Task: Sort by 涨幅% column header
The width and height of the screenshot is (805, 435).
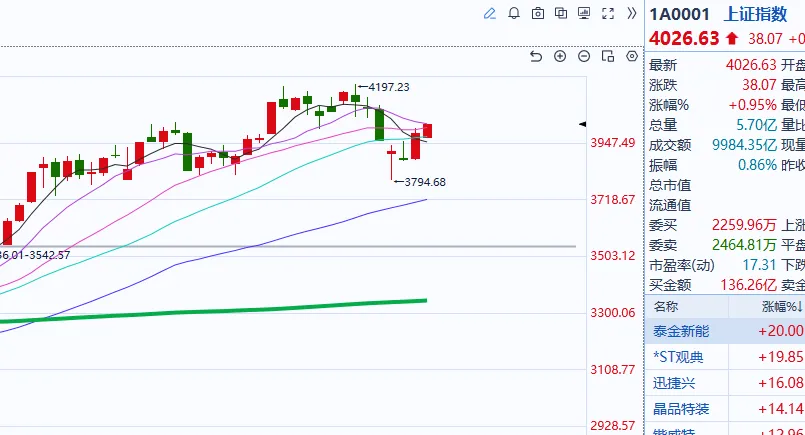Action: tap(782, 307)
